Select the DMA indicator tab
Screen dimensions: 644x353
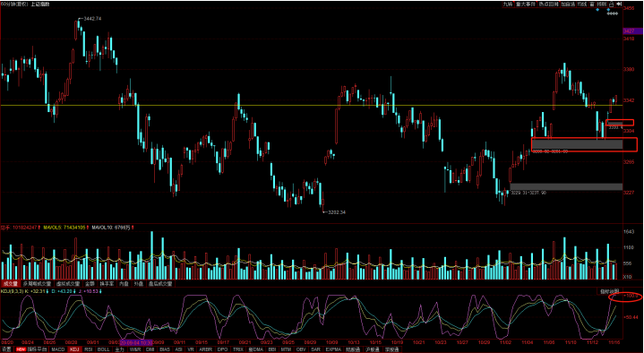click(256, 349)
